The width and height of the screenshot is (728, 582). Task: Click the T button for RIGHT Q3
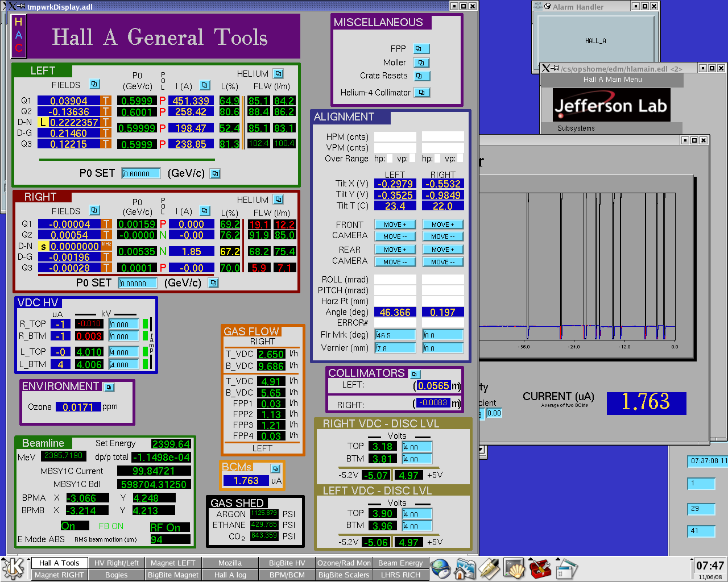[x=106, y=268]
